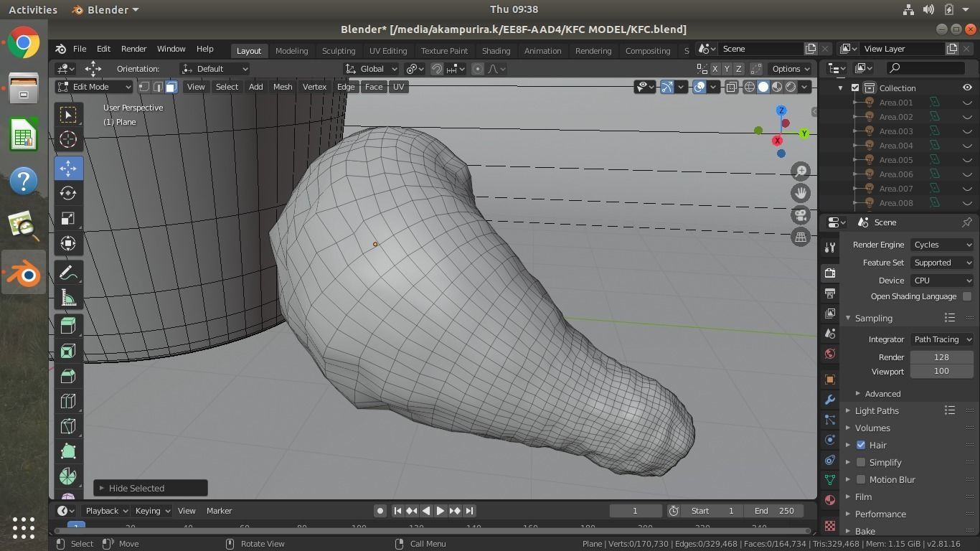980x551 pixels.
Task: Open the Global transform orientation dropdown
Action: 371,69
